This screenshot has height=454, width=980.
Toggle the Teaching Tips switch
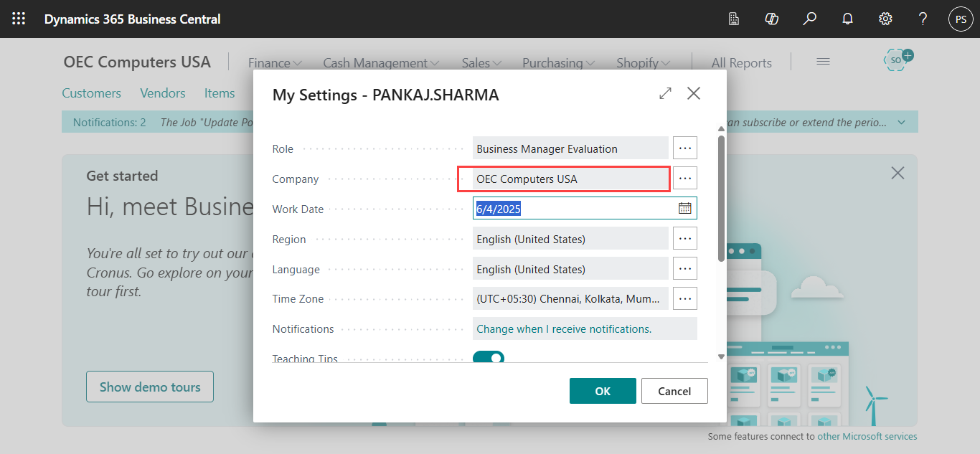coord(489,357)
